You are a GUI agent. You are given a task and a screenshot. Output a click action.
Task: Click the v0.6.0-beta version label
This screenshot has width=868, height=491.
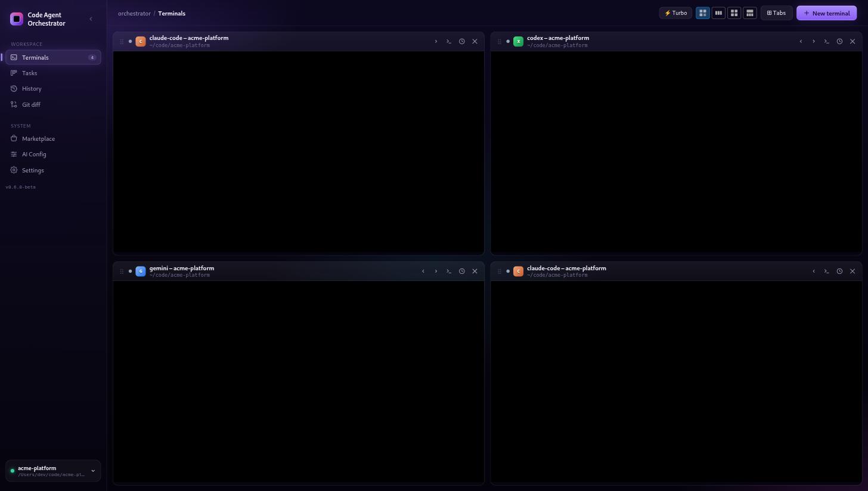click(21, 187)
